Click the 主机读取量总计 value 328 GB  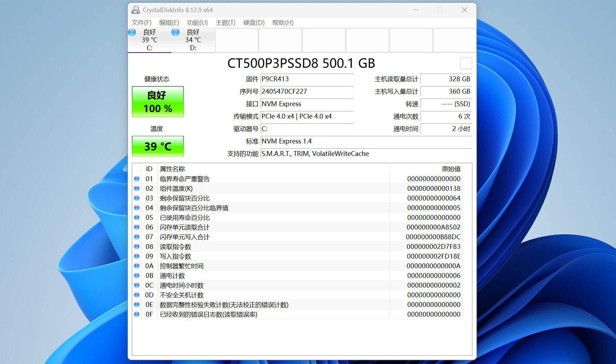[446, 79]
